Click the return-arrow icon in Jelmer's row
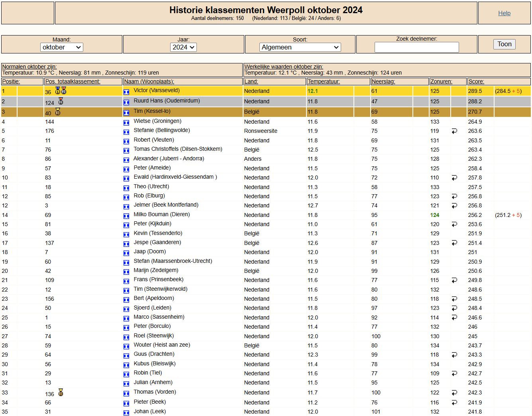The height and width of the screenshot is (416, 532). coord(454,205)
